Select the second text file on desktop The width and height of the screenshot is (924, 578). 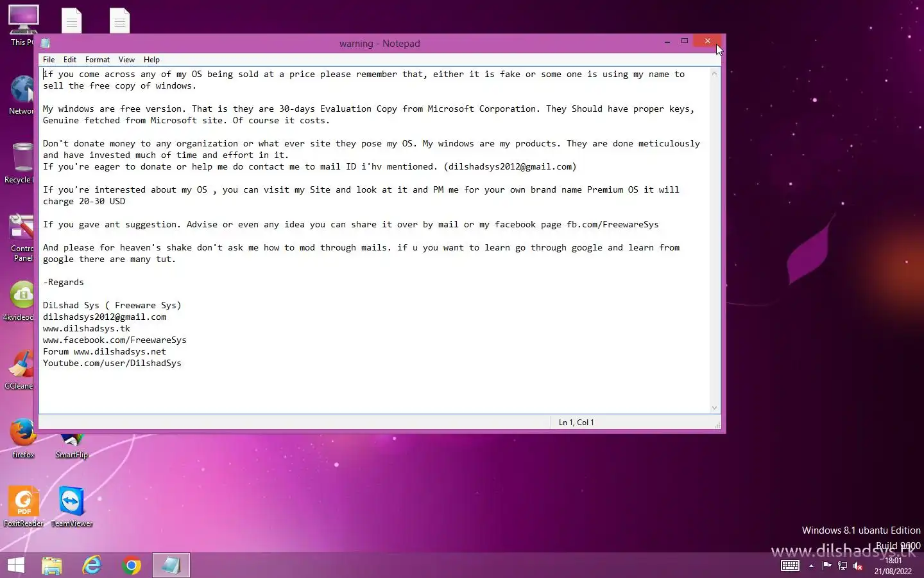point(119,20)
